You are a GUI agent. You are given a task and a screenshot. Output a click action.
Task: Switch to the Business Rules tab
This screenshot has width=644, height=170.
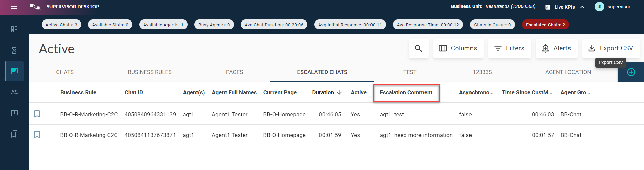coord(150,72)
